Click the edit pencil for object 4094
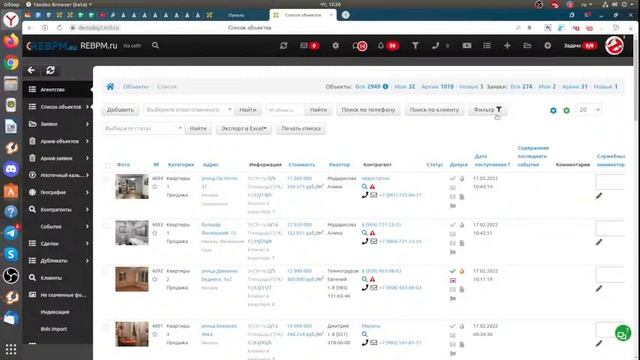The height and width of the screenshot is (360, 640). (x=599, y=196)
